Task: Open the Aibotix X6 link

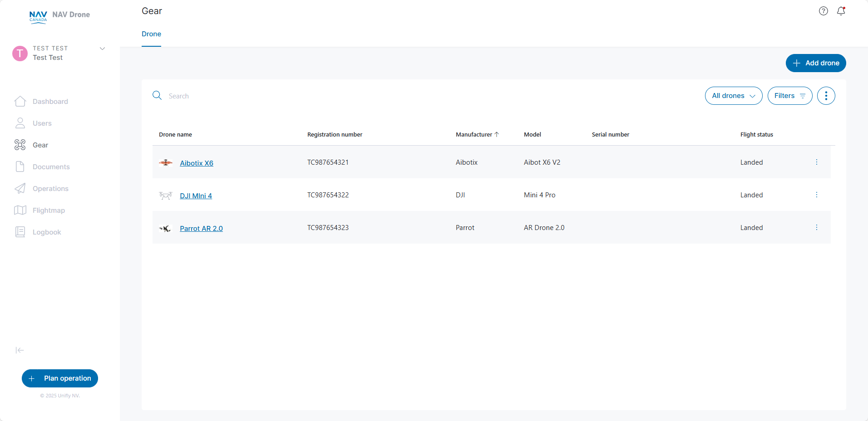Action: pos(197,163)
